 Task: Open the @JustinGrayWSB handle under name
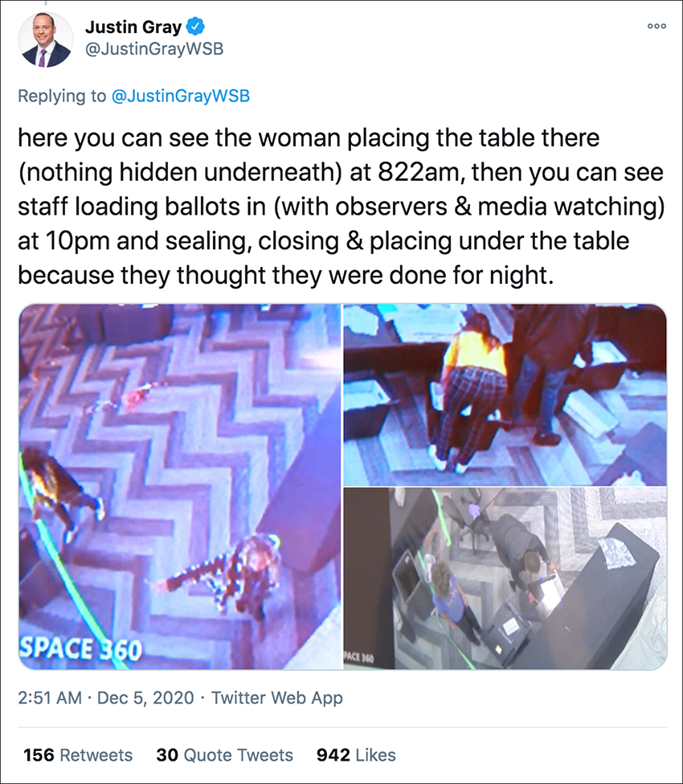(154, 50)
